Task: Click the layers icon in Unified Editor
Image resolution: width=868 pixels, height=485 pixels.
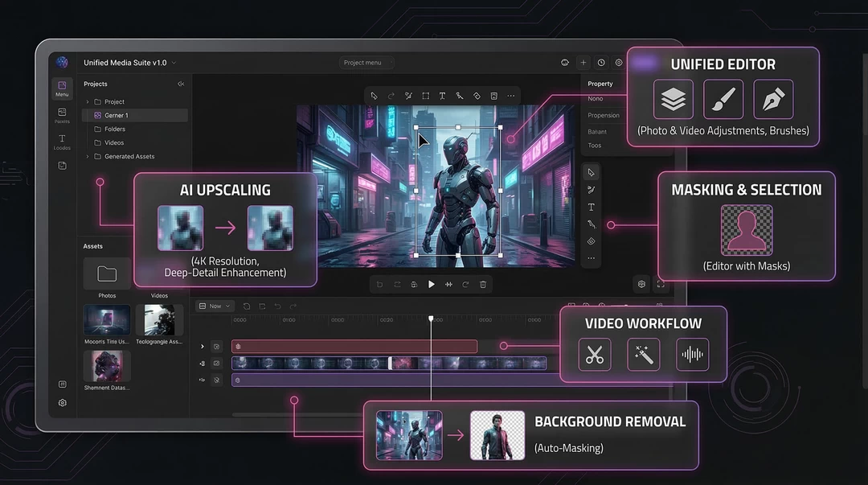Action: pyautogui.click(x=673, y=99)
